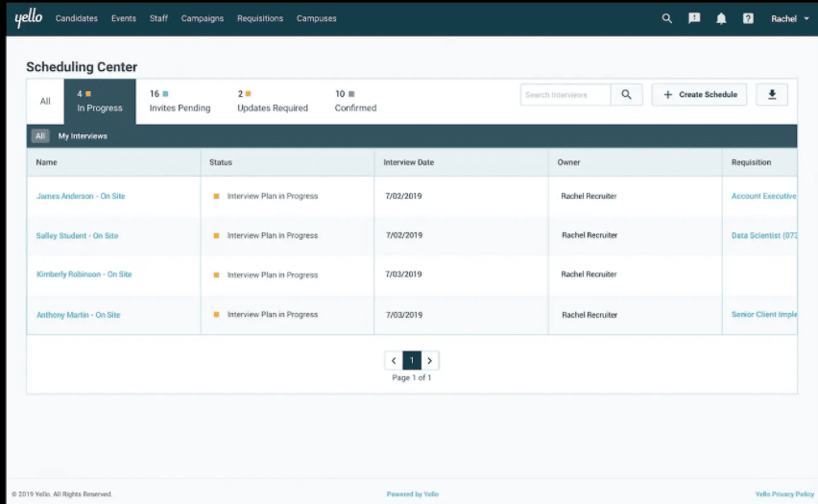Open the help question mark icon
818x504 pixels.
point(748,18)
